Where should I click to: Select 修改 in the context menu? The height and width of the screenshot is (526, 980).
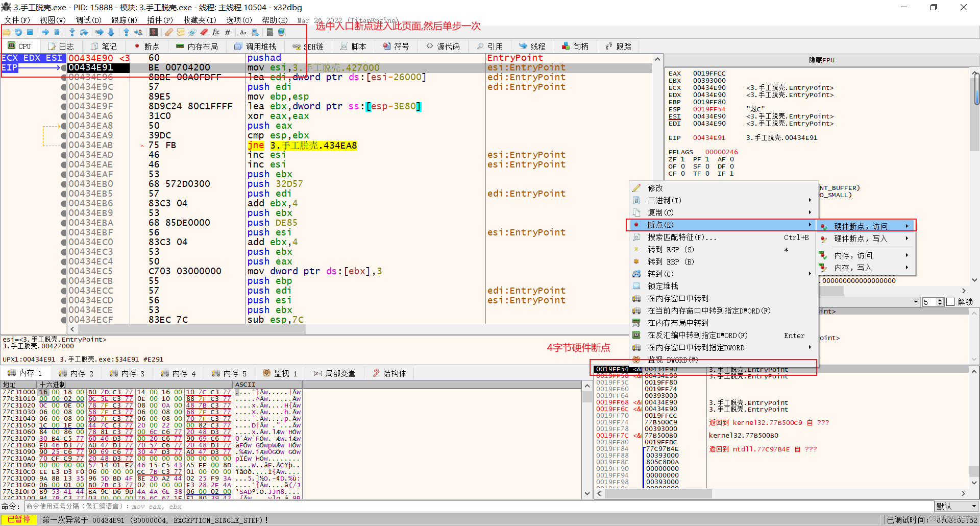[x=723, y=188]
